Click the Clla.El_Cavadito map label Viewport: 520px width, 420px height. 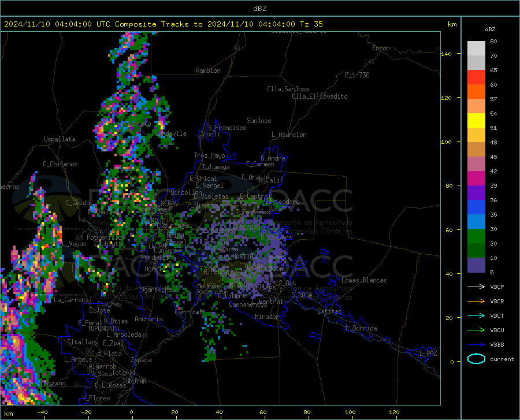(320, 96)
